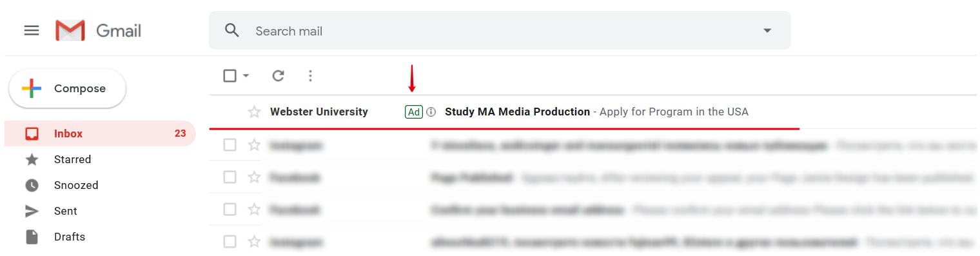Select the 'Confirm your business email address' checkbox
Screen dimensions: 980x256
pos(230,209)
